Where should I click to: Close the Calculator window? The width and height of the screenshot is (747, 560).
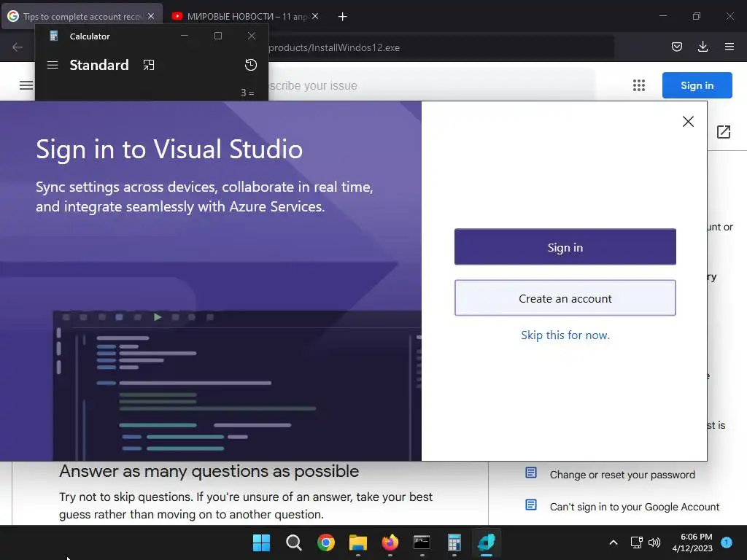coord(252,36)
